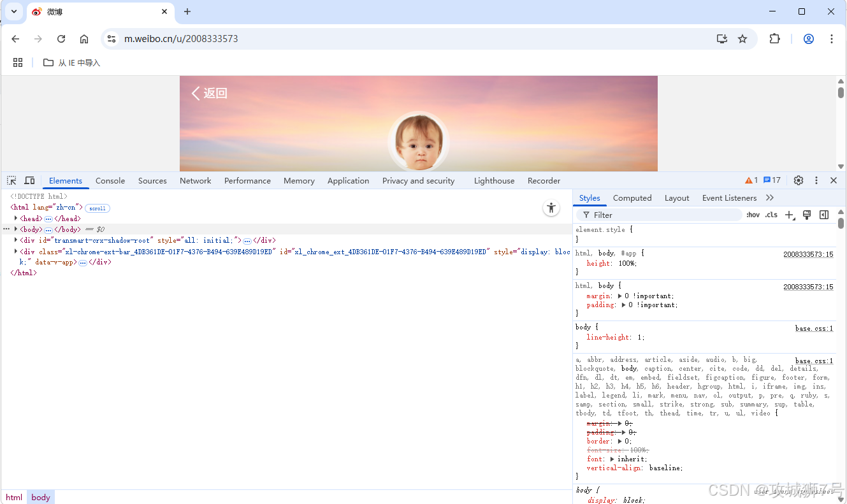Expand the head element node
847x504 pixels.
point(16,219)
